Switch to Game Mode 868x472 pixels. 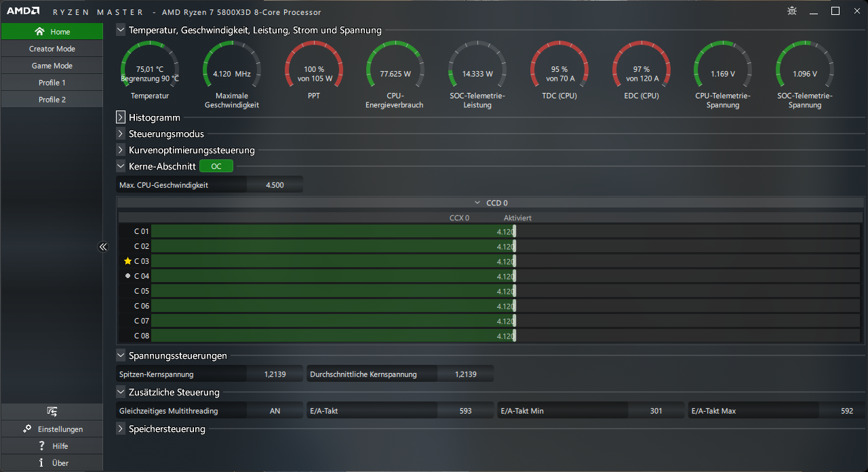pyautogui.click(x=52, y=66)
